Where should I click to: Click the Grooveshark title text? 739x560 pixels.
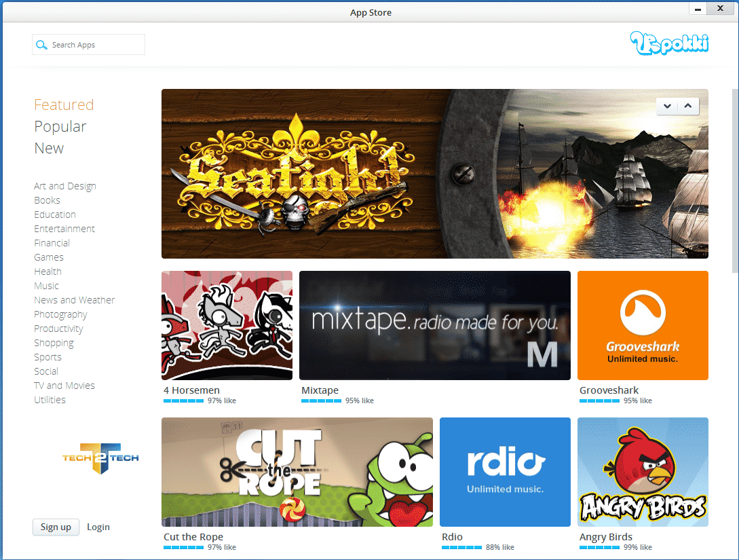(609, 390)
